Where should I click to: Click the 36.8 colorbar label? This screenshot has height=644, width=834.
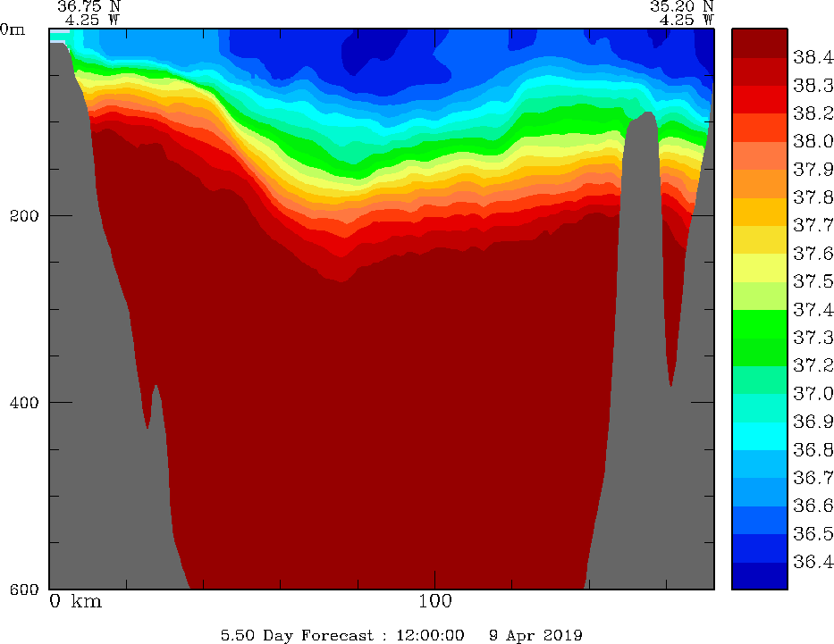(813, 450)
